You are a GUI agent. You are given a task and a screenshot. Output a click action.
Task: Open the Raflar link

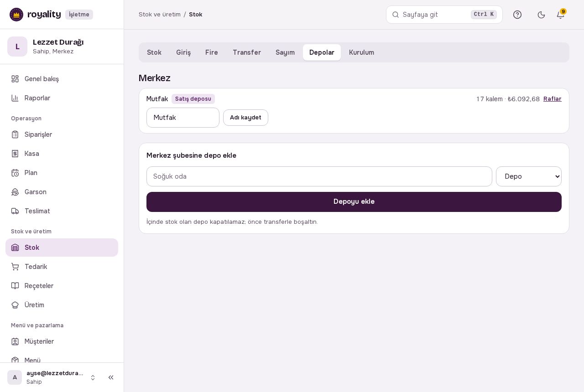[553, 99]
